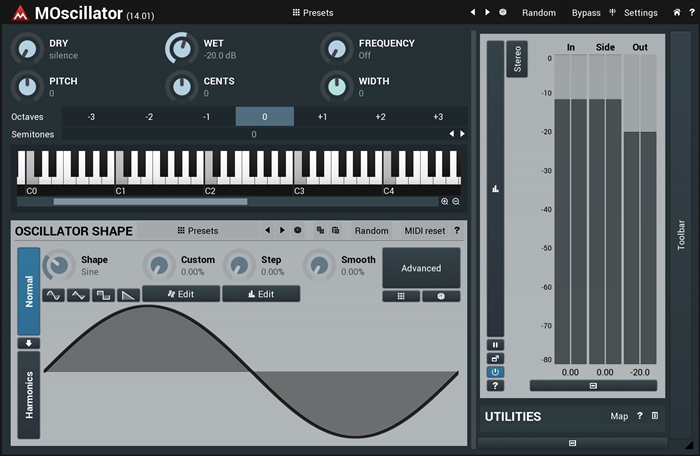Viewport: 700px width, 456px height.
Task: Click the FREQUENCY knob
Action: pyautogui.click(x=337, y=48)
